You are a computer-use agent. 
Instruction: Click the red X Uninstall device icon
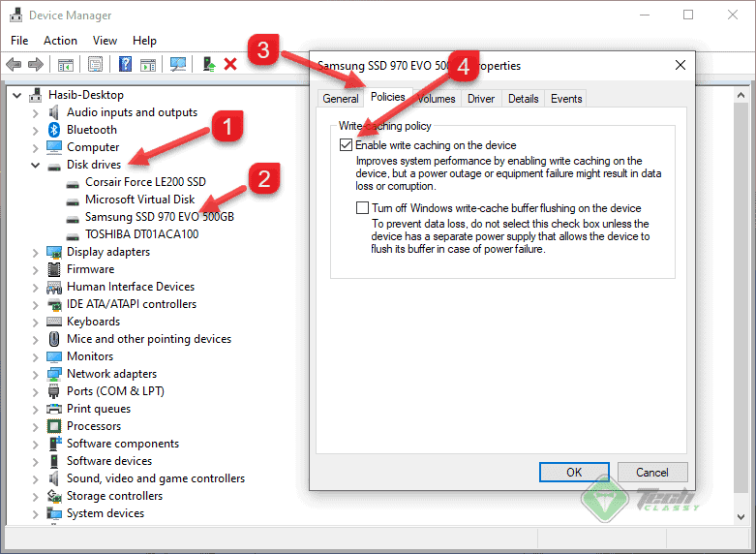(x=230, y=64)
